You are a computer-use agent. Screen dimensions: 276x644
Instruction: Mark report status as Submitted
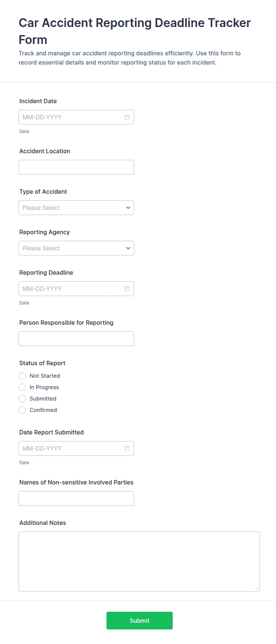coord(22,399)
